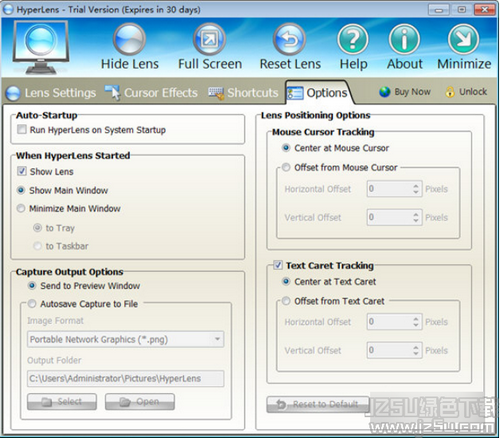Enable Run HyperLens on System Startup
500x438 pixels.
[x=22, y=129]
